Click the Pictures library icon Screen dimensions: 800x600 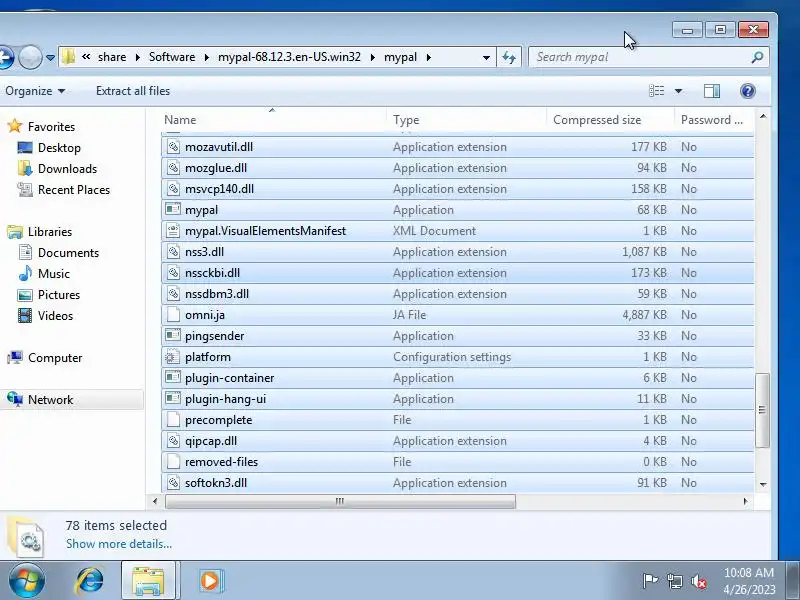click(x=25, y=295)
